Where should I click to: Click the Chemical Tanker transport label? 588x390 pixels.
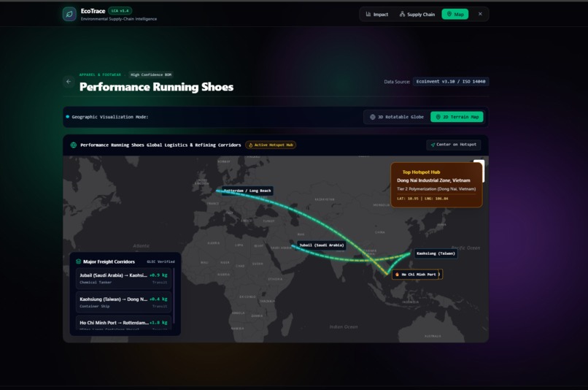click(x=96, y=282)
